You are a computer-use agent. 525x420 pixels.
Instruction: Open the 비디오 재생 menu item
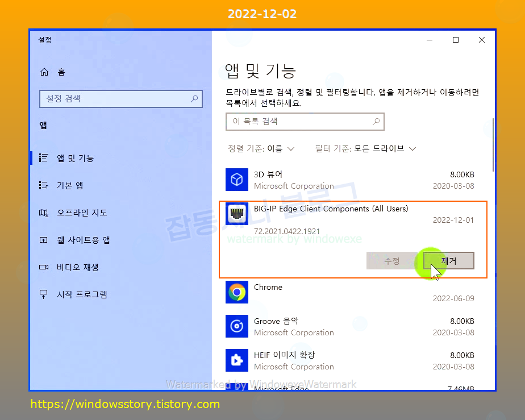[x=120, y=267]
